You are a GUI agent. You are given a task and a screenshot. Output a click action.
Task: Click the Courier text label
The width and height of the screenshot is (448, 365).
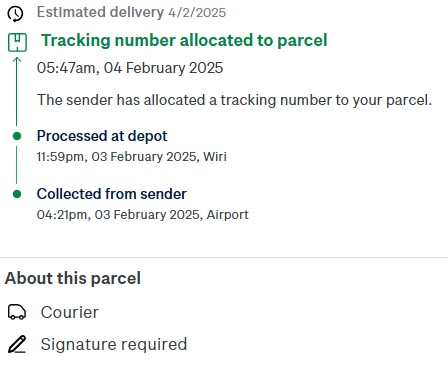[70, 312]
